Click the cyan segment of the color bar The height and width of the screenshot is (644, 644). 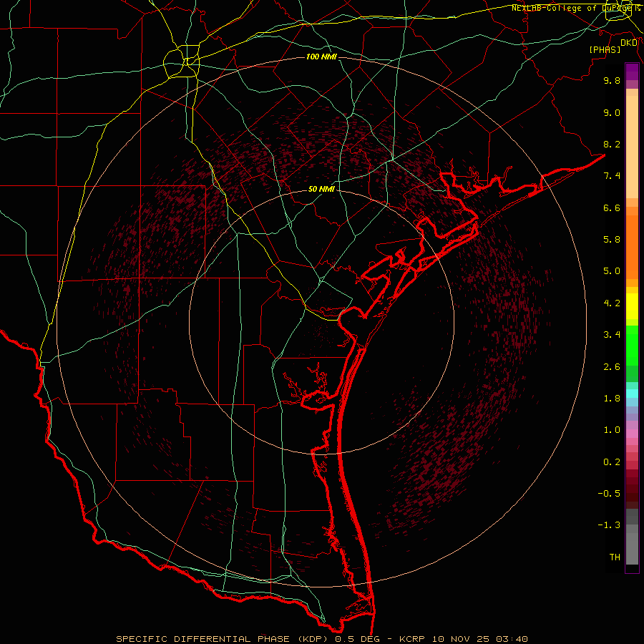(x=632, y=394)
